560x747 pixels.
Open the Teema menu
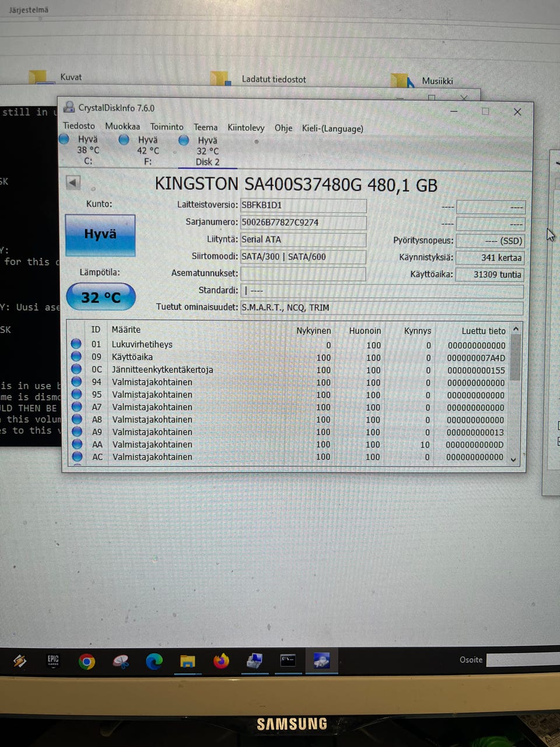(x=205, y=127)
